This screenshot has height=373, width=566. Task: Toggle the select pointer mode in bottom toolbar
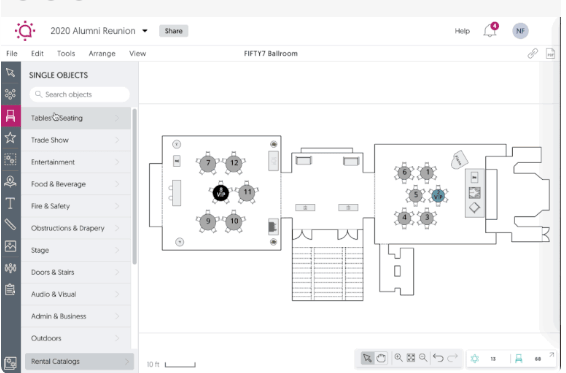[x=367, y=358]
